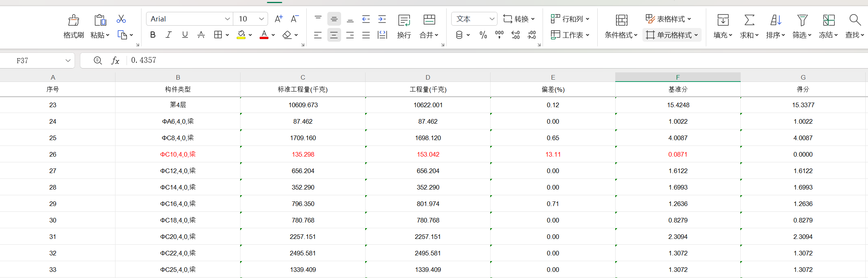The height and width of the screenshot is (278, 868).
Task: Decrease font size with A- icon
Action: click(x=295, y=19)
